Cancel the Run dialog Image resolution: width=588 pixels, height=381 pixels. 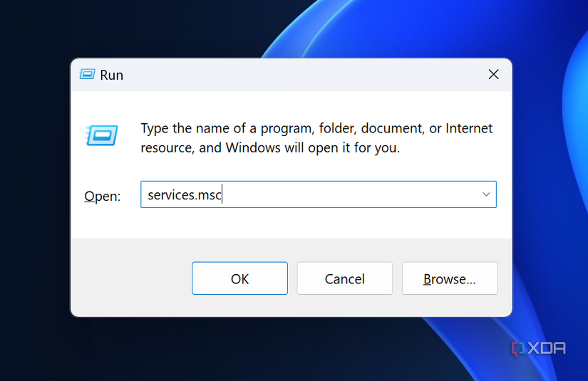(x=345, y=278)
